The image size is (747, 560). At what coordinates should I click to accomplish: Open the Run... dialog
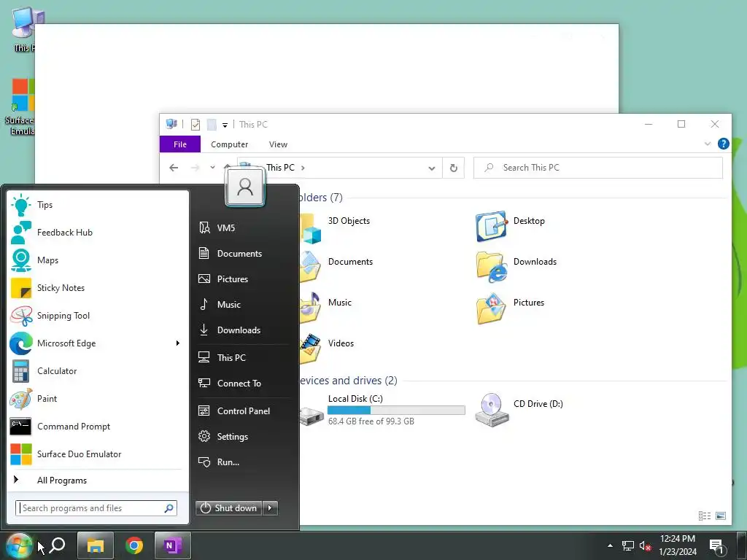(x=243, y=462)
